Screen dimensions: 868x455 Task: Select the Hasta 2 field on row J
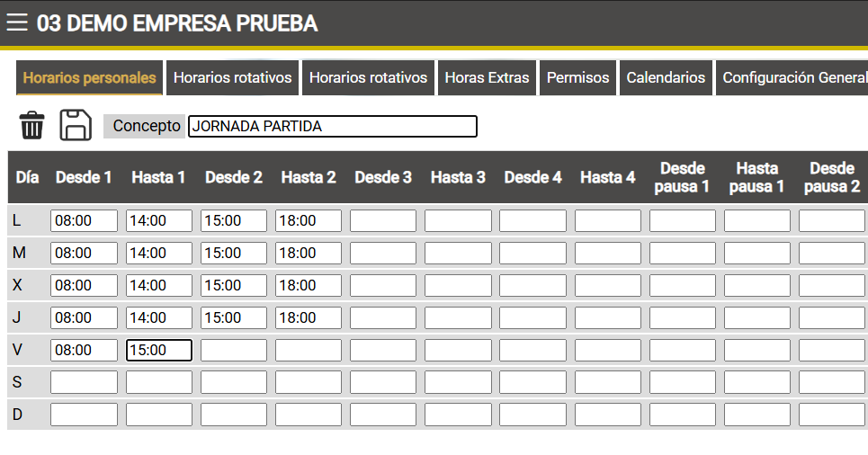[309, 317]
